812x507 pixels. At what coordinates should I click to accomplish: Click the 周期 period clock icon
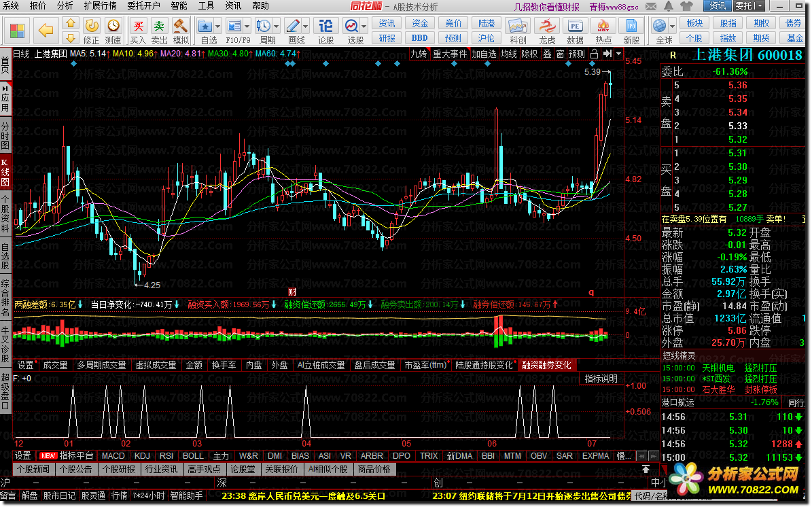tap(264, 26)
